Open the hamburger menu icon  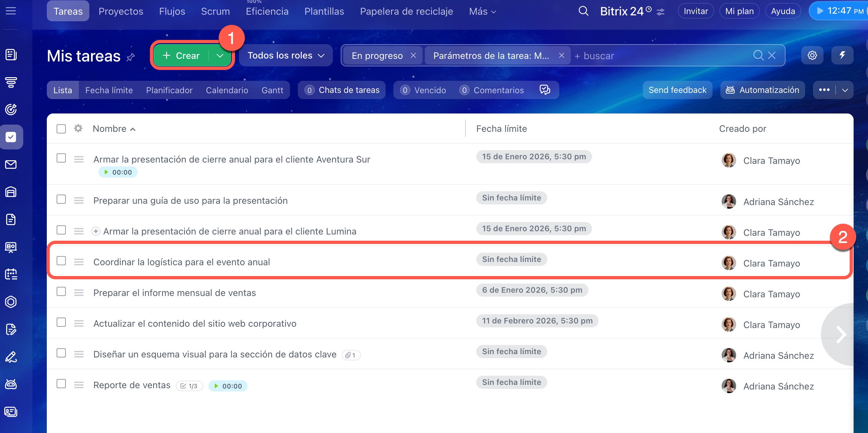pos(11,11)
